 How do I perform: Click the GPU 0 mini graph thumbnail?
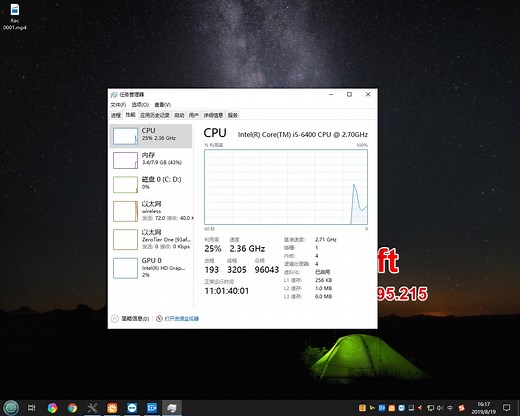pos(125,268)
